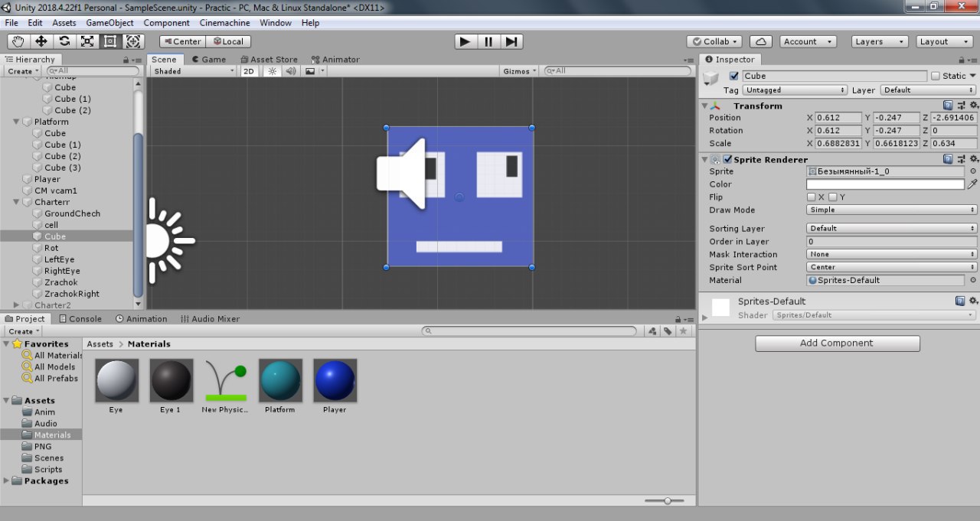Select the Move tool

click(41, 41)
